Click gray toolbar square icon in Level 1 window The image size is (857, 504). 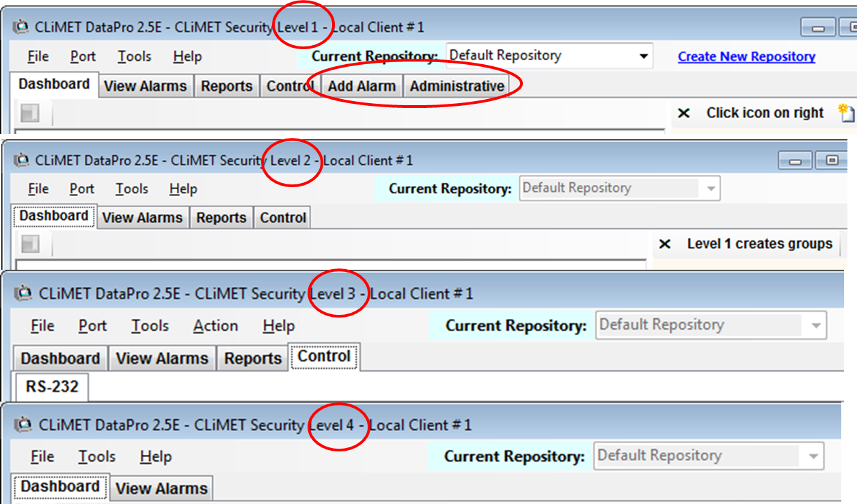(30, 113)
